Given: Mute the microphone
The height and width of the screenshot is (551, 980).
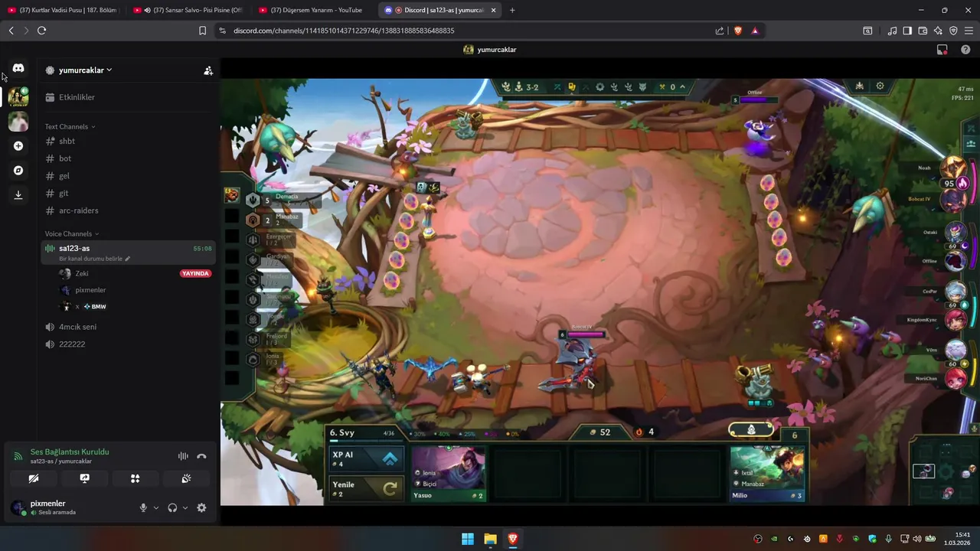Looking at the screenshot, I should coord(142,507).
